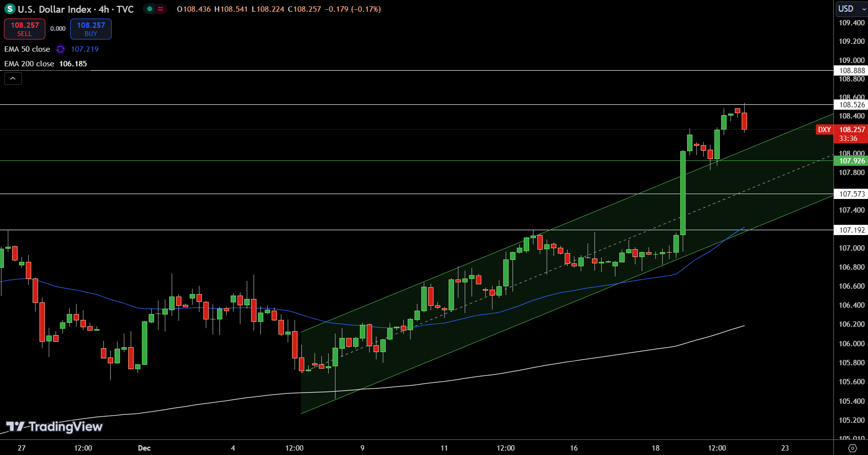Image resolution: width=868 pixels, height=455 pixels.
Task: Click the 0.000 spread value between Sell and Buy
Action: [58, 29]
